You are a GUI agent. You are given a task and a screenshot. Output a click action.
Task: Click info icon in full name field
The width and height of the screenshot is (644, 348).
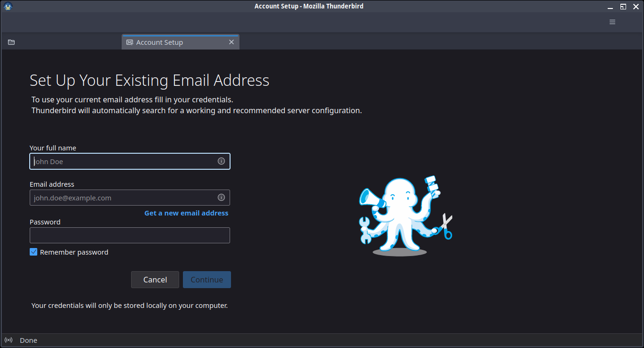(221, 161)
